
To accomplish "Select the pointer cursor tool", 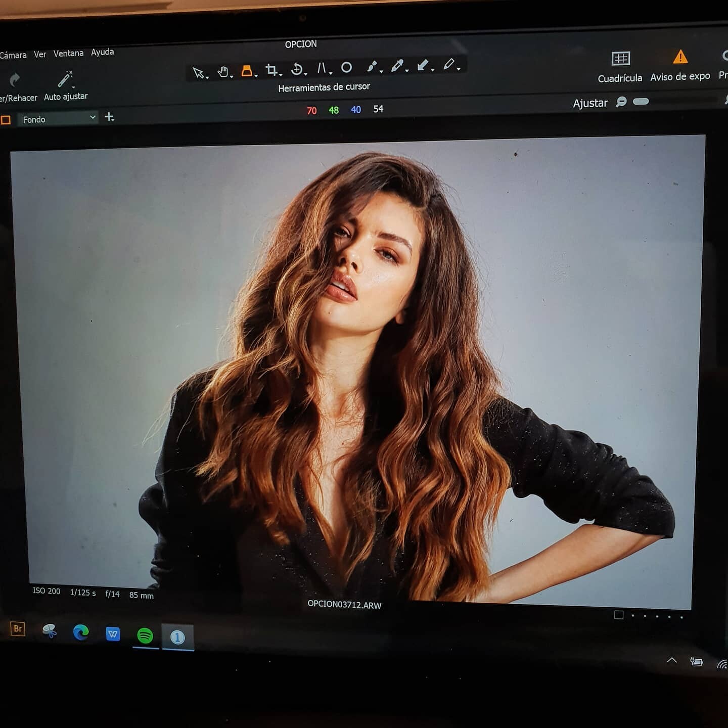I will pyautogui.click(x=198, y=72).
